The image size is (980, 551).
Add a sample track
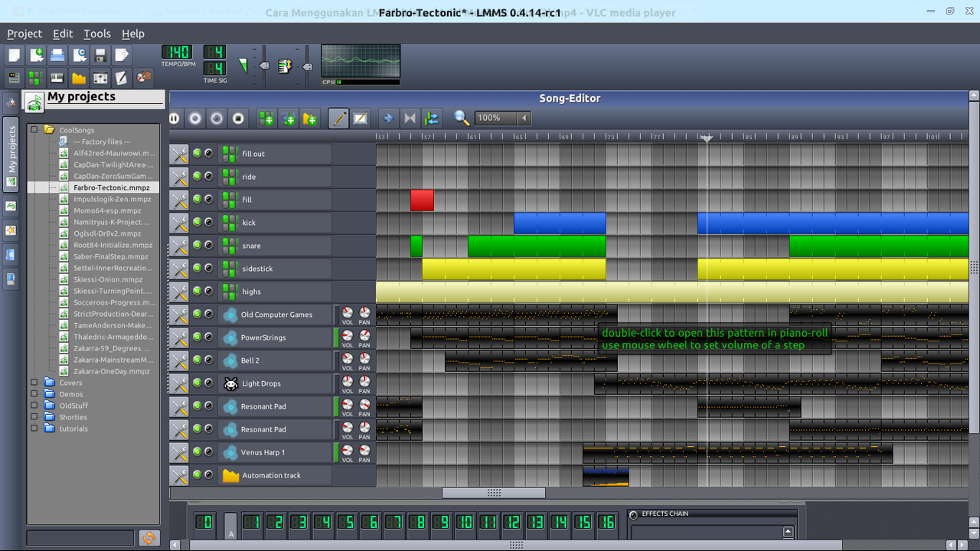(288, 119)
